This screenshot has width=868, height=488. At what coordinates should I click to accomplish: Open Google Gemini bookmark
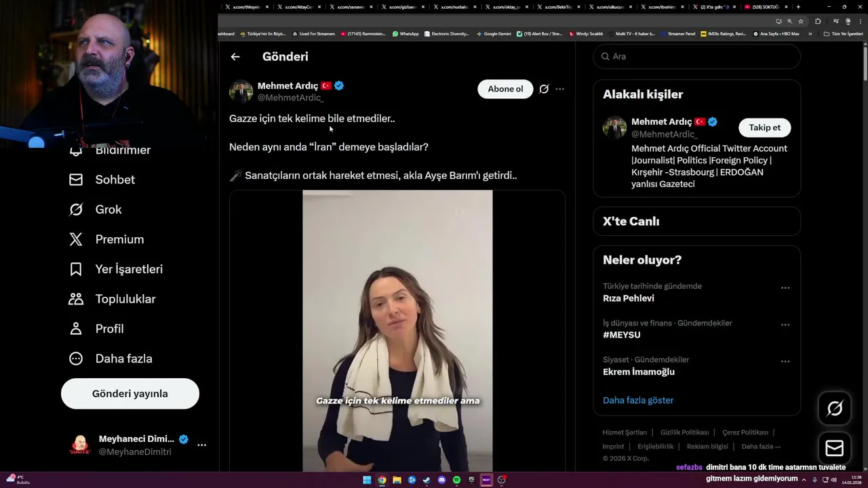(494, 33)
